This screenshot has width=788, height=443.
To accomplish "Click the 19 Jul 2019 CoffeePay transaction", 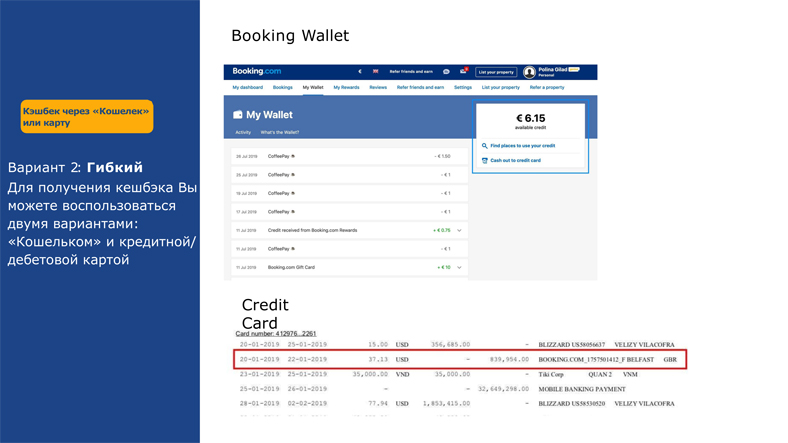I will click(x=349, y=193).
